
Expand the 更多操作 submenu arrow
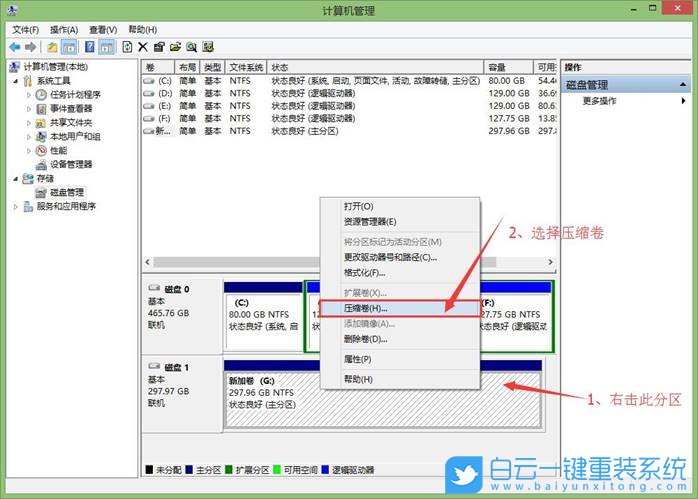pyautogui.click(x=683, y=101)
